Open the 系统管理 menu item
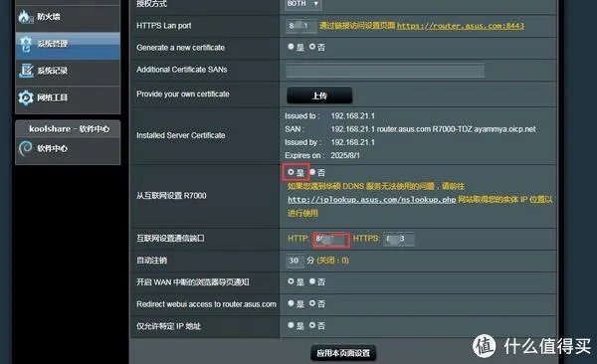This screenshot has width=597, height=364. [68, 46]
